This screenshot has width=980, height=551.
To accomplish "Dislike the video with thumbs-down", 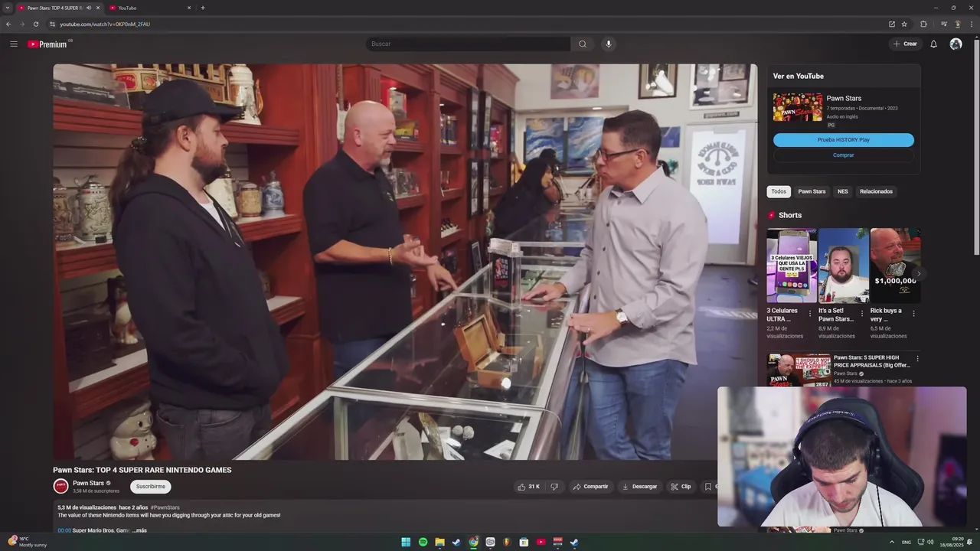I will point(554,486).
